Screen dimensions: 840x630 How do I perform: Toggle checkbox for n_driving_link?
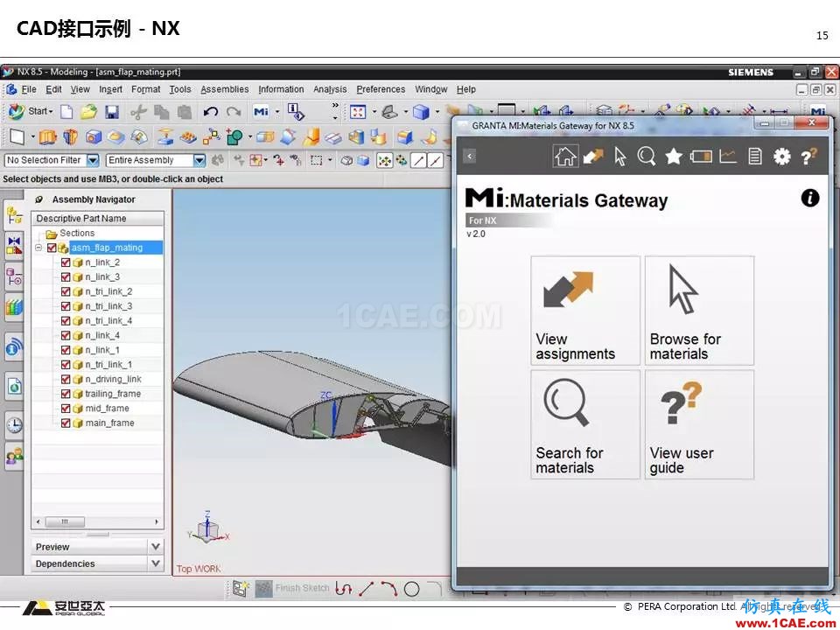[x=66, y=379]
